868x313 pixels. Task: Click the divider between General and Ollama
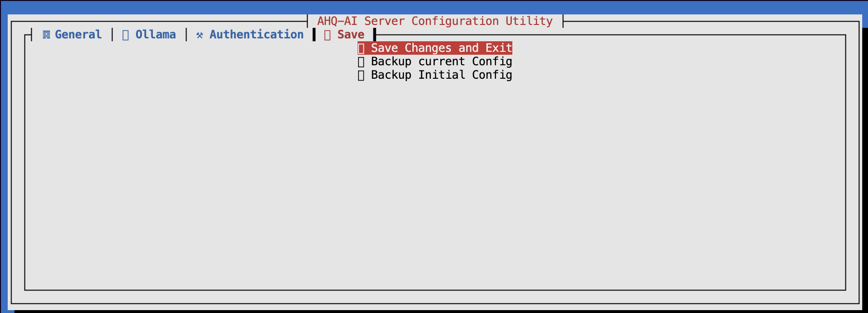[112, 35]
